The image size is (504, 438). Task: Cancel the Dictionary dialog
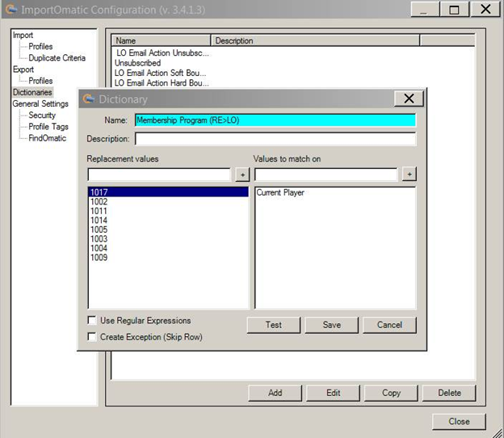click(389, 325)
